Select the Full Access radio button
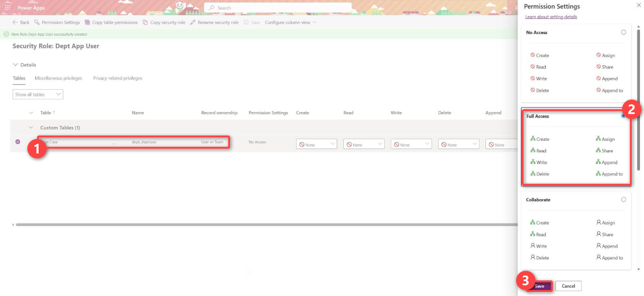Screen dimensions: 644x296 [x=623, y=116]
